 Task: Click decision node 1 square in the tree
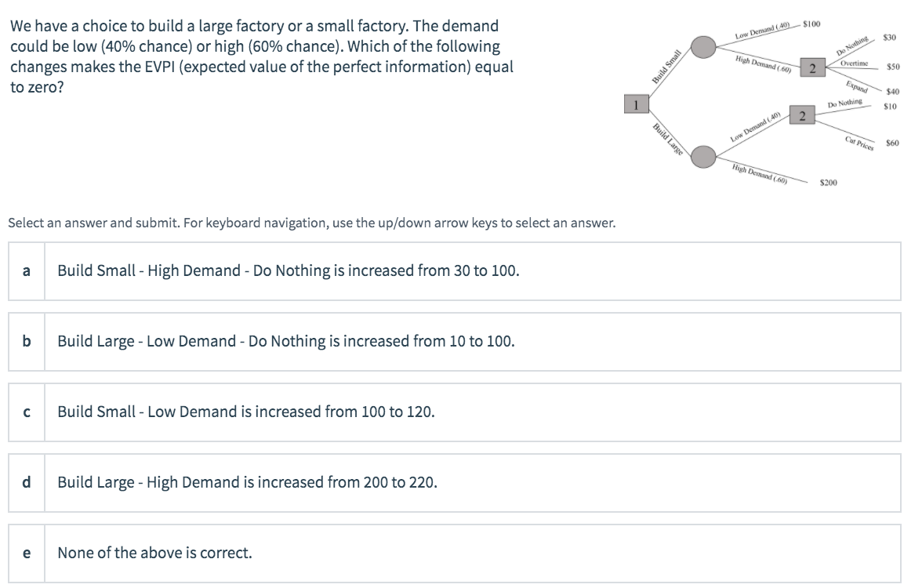[x=637, y=103]
